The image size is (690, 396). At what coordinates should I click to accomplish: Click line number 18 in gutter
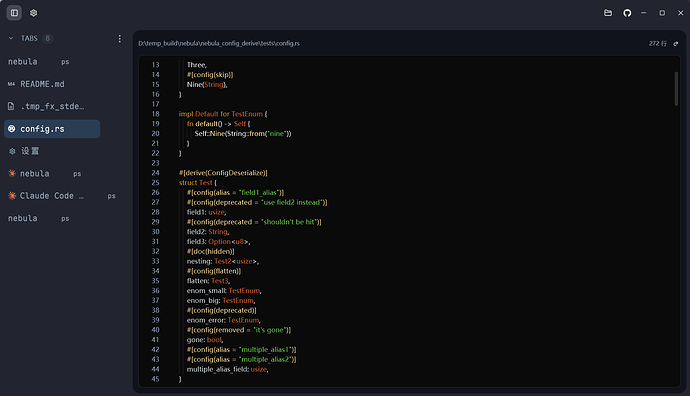click(155, 114)
